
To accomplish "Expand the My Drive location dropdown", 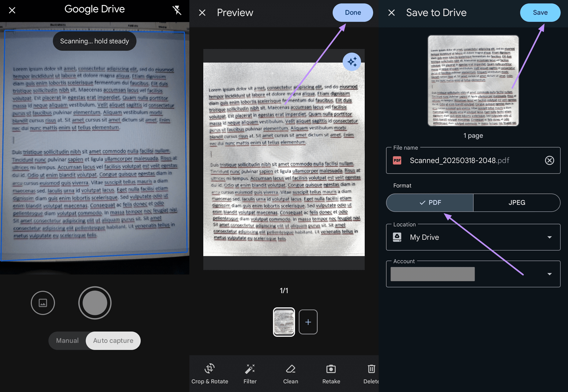I will point(550,237).
